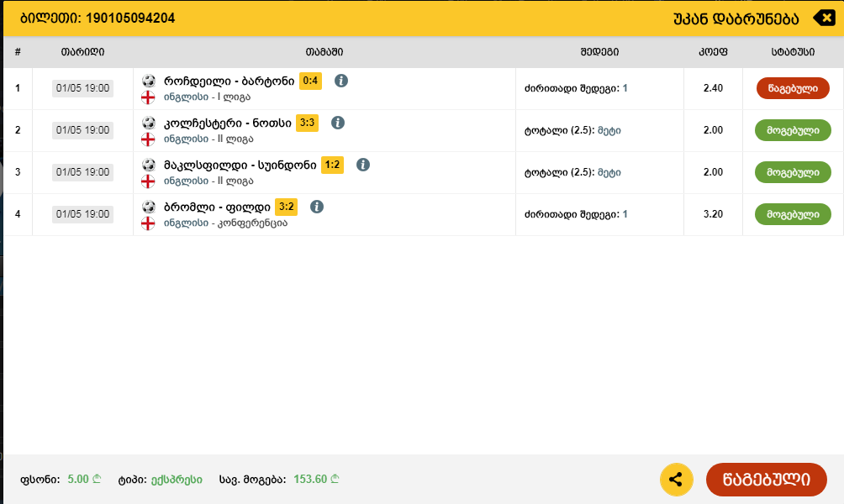Click ტოტალი (2.5): მეტი in მაკლსფილდი row
This screenshot has width=844, height=504.
572,173
